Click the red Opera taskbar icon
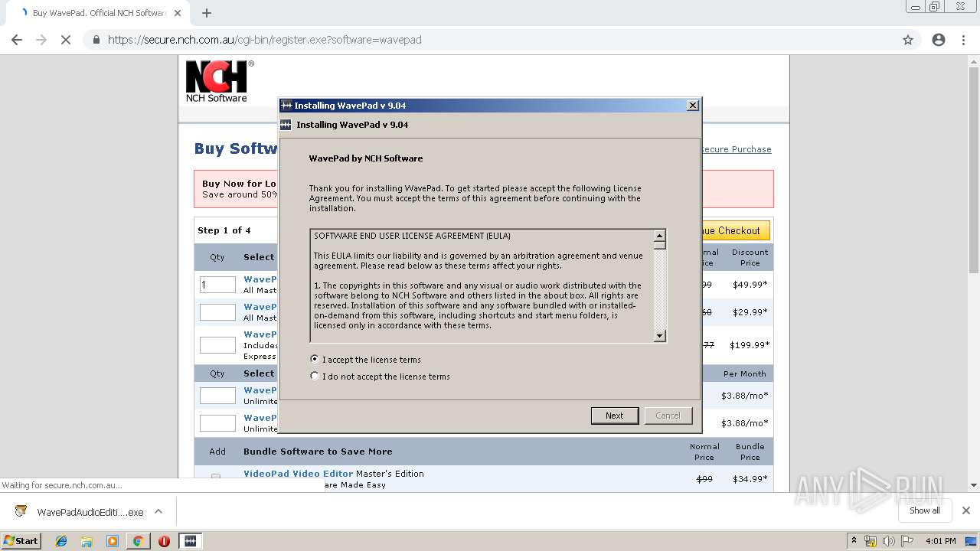The height and width of the screenshot is (551, 980). pos(164,541)
